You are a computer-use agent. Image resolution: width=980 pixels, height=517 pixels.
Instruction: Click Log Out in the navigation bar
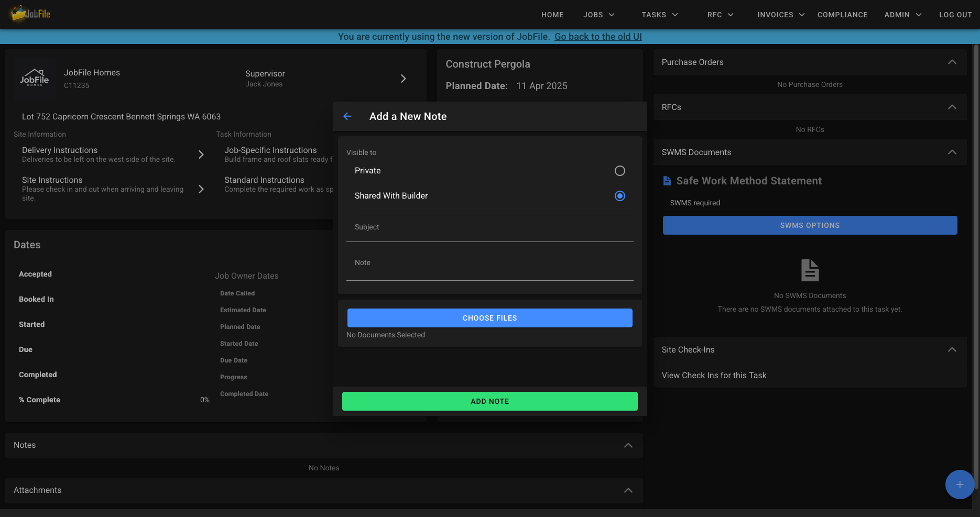955,15
